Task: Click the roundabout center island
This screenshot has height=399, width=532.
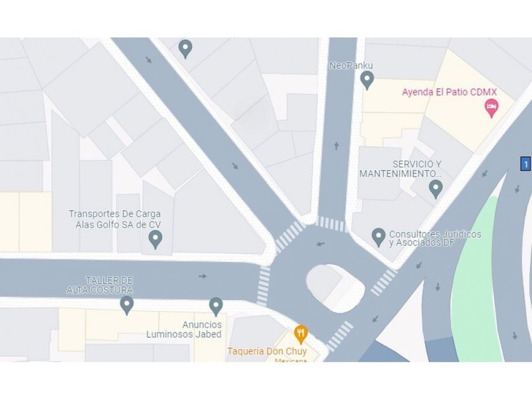Action: tap(335, 288)
